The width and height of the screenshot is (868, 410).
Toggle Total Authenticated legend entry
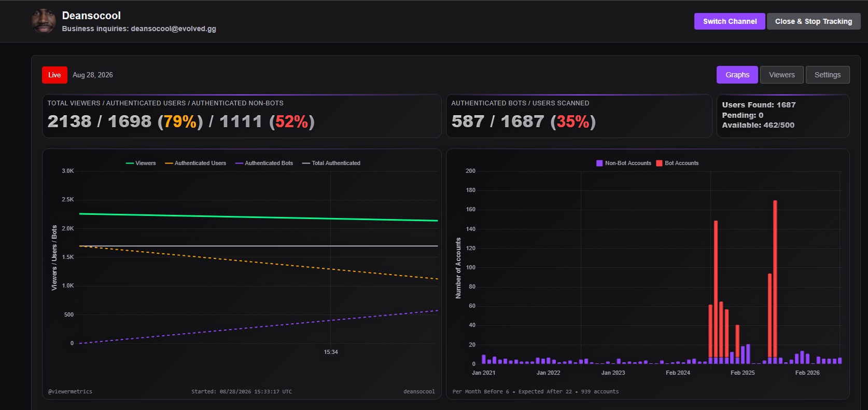pos(331,163)
